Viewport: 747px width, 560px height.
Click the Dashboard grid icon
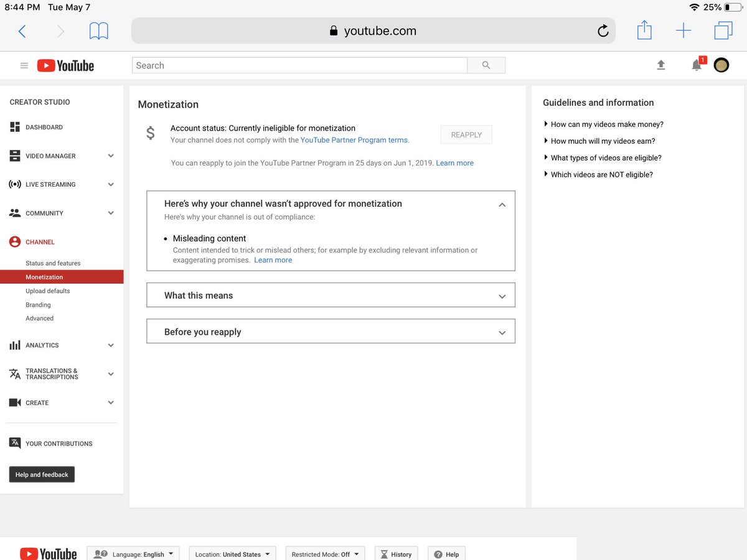pos(15,127)
